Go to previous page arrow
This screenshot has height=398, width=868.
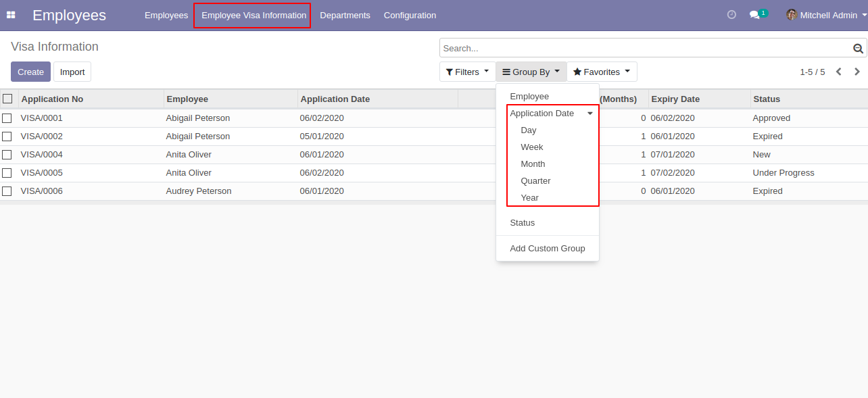(838, 72)
